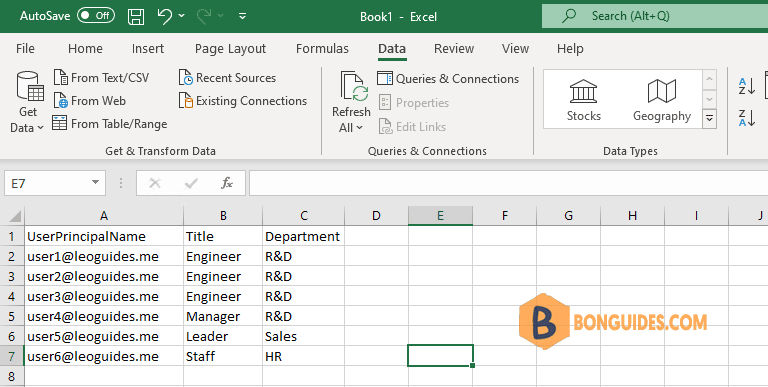The height and width of the screenshot is (387, 768).
Task: Click the Save disk icon
Action: (x=136, y=17)
